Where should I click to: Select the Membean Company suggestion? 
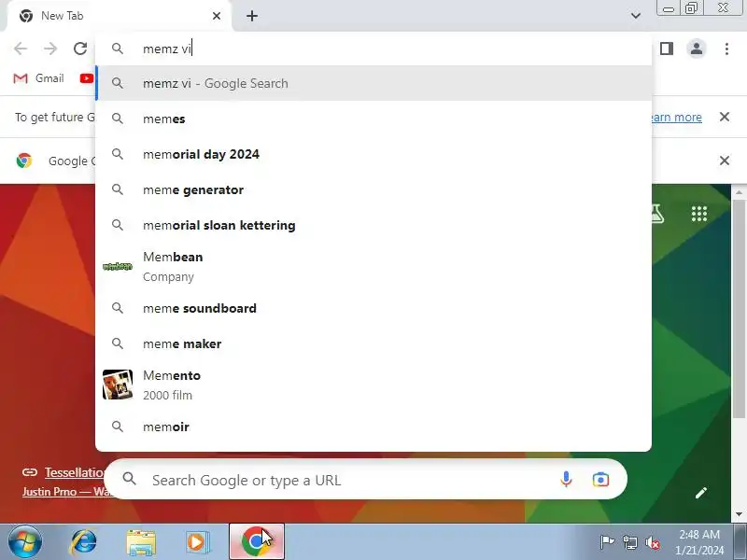click(x=373, y=267)
